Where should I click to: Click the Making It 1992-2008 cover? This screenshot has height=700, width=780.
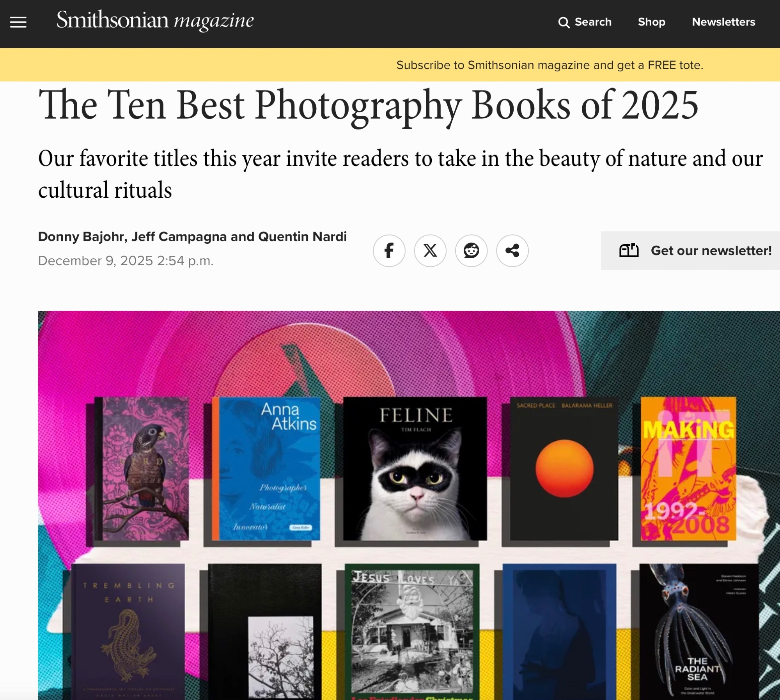[x=688, y=468]
